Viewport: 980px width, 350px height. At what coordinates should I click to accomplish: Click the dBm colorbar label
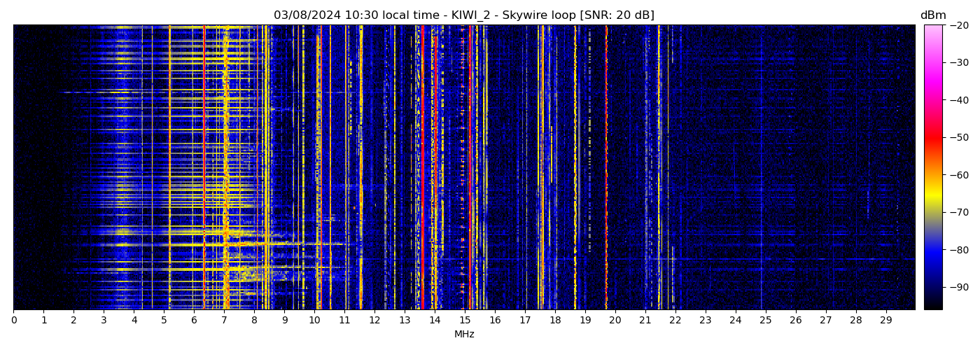pyautogui.click(x=932, y=15)
